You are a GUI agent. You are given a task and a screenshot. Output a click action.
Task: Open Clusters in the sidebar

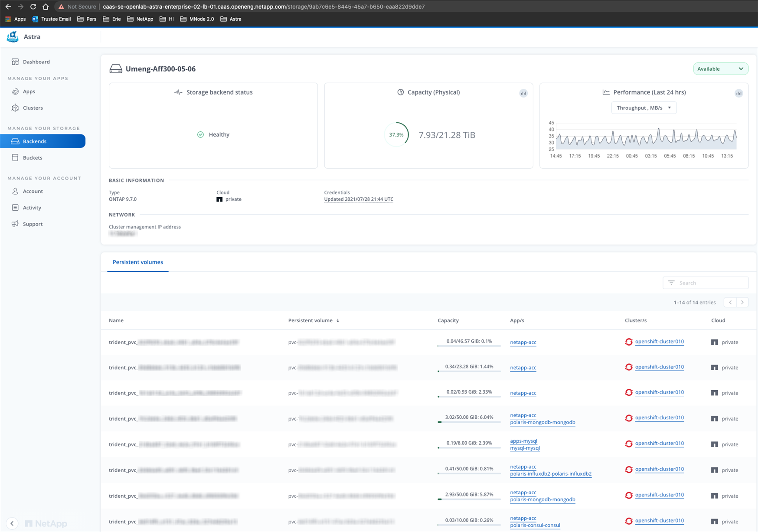(33, 108)
